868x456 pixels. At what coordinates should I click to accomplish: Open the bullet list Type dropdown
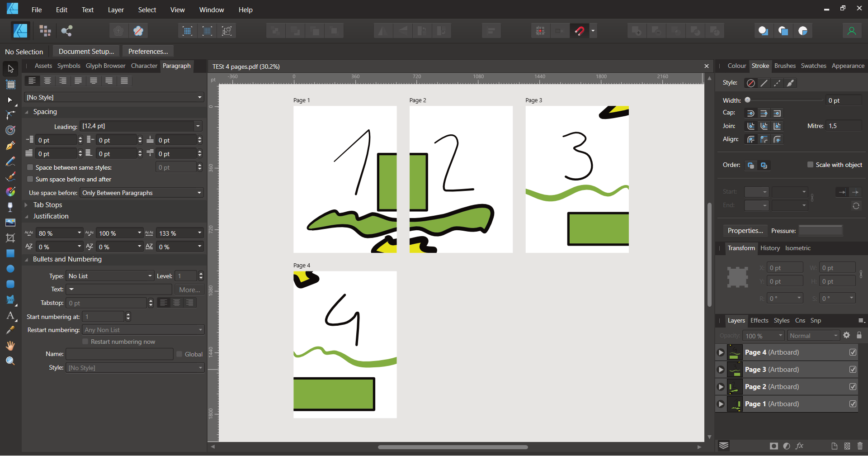(110, 276)
